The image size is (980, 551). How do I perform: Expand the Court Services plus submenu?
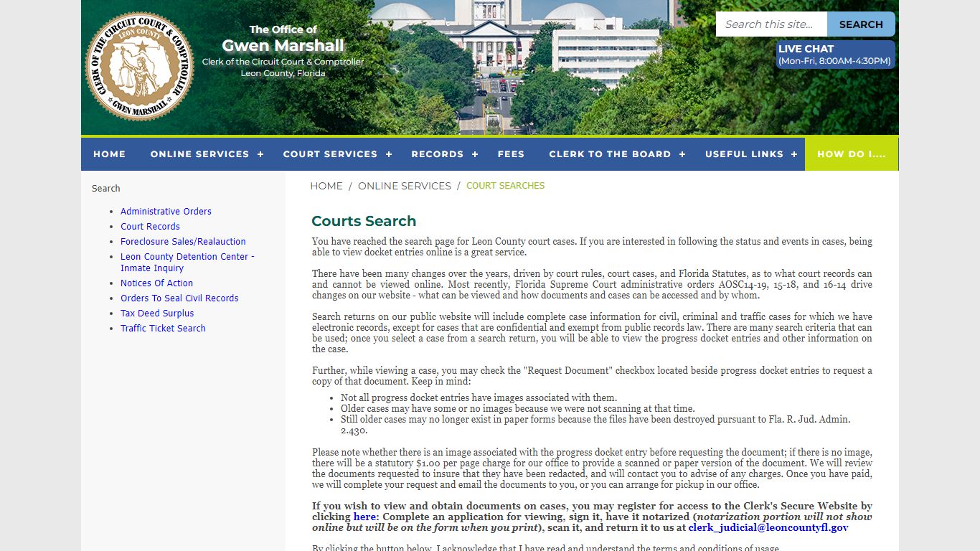pos(389,154)
